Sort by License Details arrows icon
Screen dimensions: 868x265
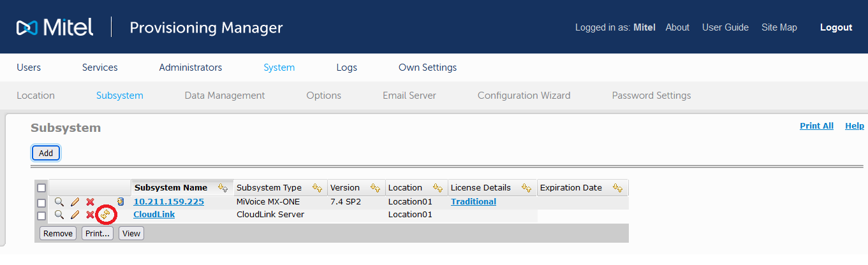526,188
